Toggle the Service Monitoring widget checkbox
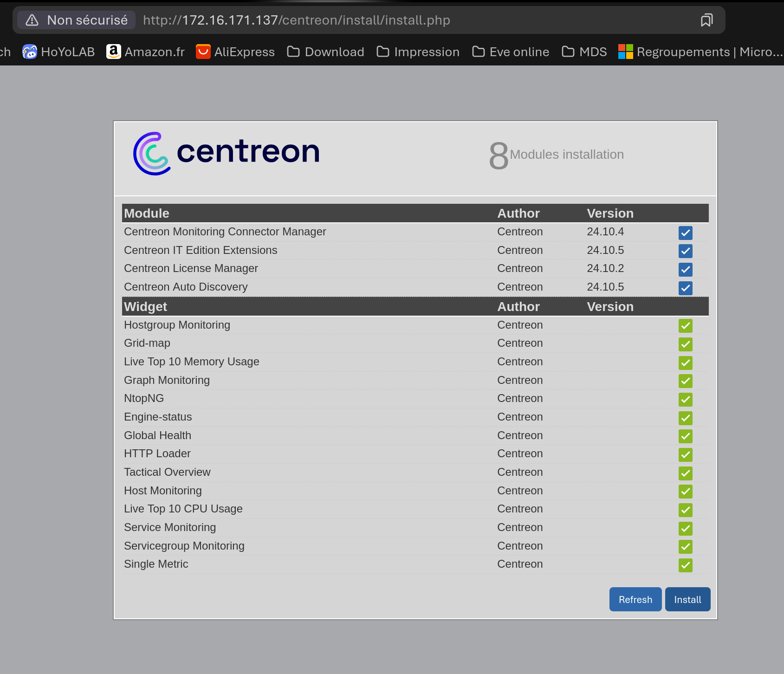The image size is (784, 674). click(685, 528)
